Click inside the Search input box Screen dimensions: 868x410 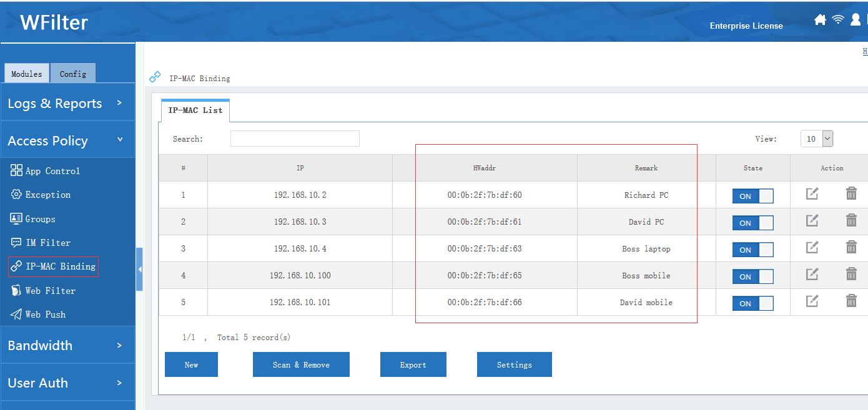294,138
